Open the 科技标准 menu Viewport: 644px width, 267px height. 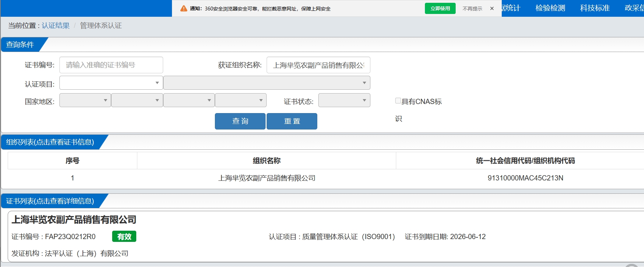click(x=595, y=8)
